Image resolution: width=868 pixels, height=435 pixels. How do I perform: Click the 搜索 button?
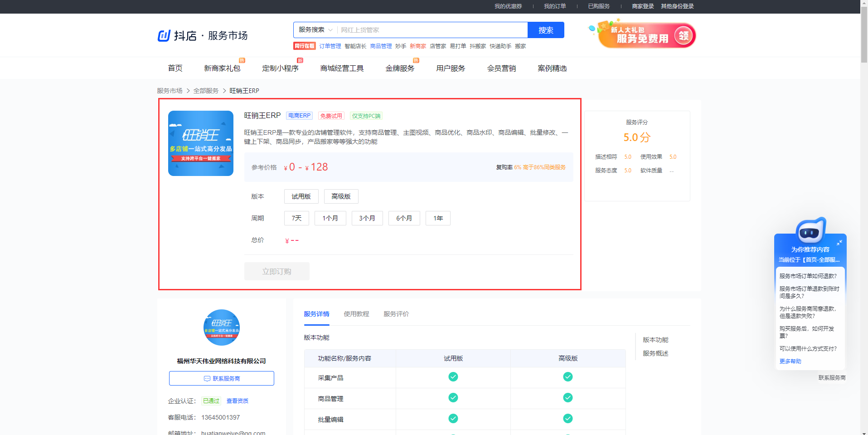[546, 30]
